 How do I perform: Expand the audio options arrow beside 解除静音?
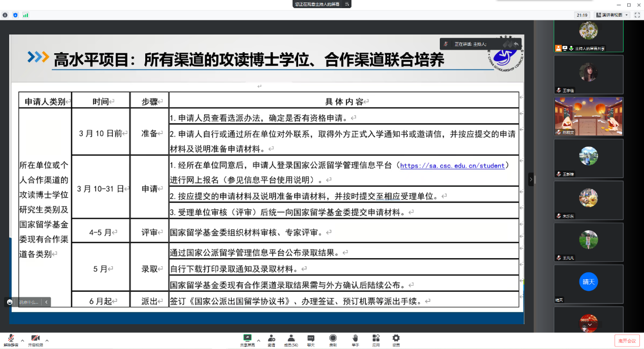22,340
